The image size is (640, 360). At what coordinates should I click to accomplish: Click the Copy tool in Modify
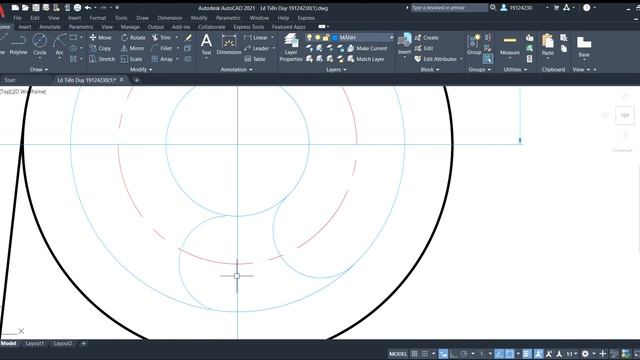tap(100, 48)
